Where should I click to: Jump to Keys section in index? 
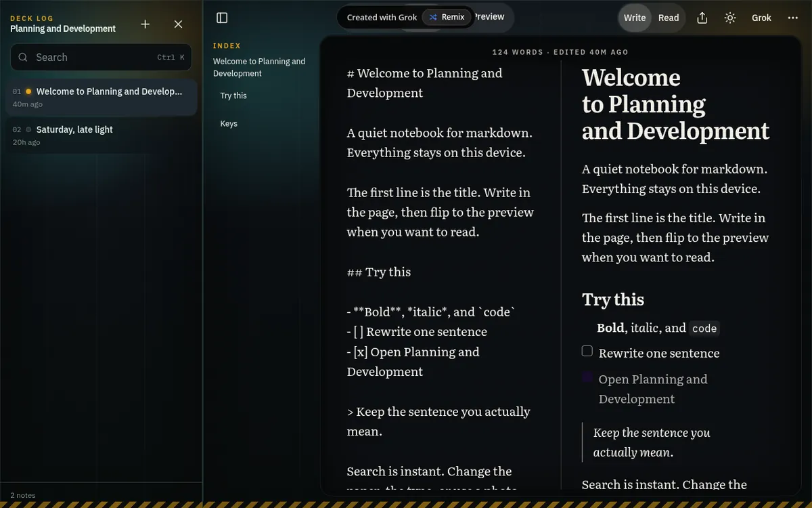[229, 123]
